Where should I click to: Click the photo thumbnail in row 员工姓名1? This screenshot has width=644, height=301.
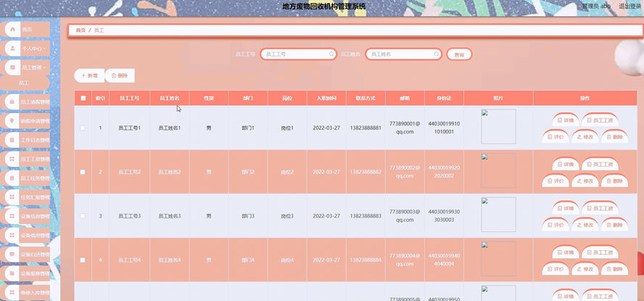498,126
